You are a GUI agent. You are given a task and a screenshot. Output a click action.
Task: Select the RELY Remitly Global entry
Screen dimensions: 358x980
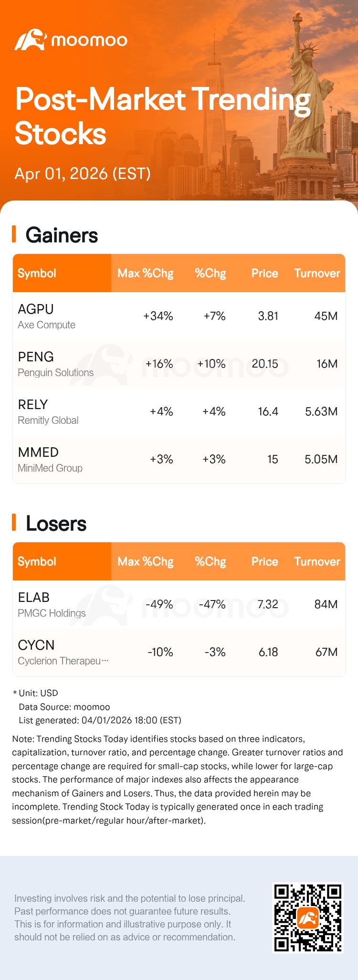coord(48,411)
